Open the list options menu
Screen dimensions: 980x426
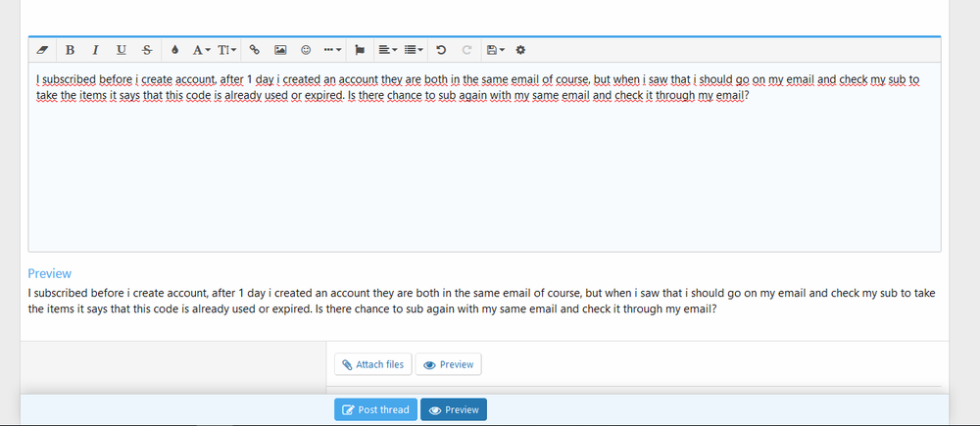pos(414,49)
